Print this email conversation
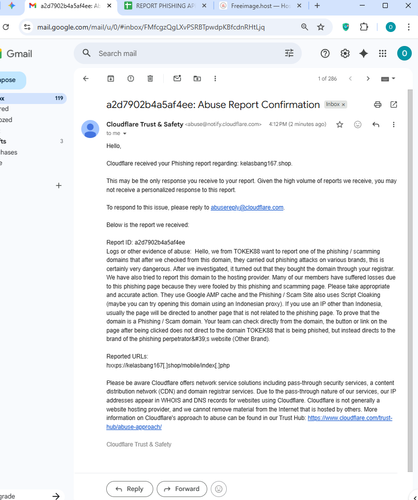Screen dimensions: 418x500 point(378,105)
